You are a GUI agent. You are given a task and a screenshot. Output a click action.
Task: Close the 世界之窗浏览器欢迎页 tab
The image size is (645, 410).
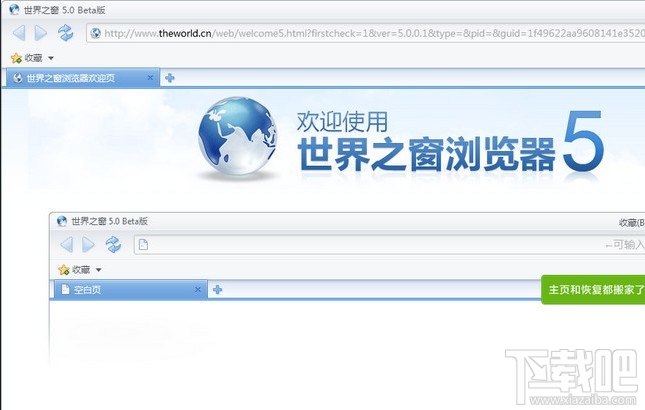(x=150, y=78)
